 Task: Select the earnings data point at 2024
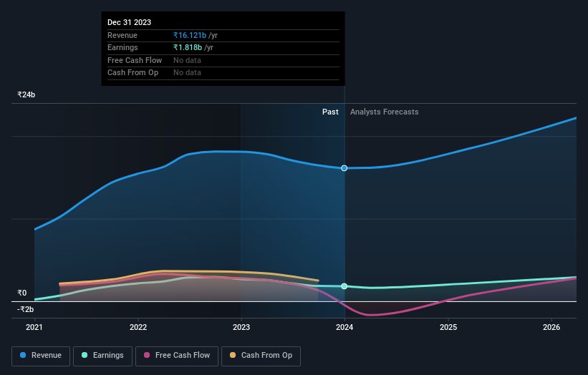point(344,286)
